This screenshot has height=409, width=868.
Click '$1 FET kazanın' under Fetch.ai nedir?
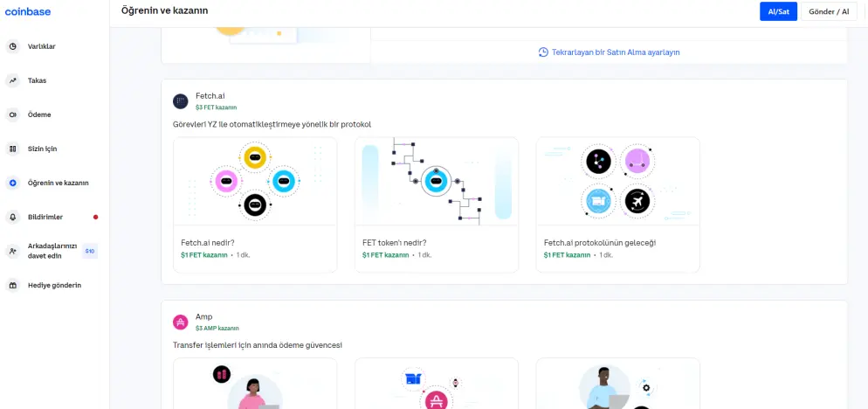pyautogui.click(x=203, y=255)
